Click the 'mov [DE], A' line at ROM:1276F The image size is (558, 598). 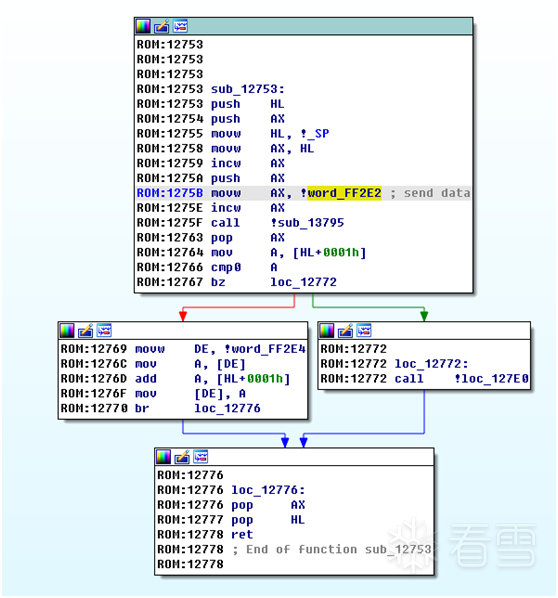(x=153, y=394)
